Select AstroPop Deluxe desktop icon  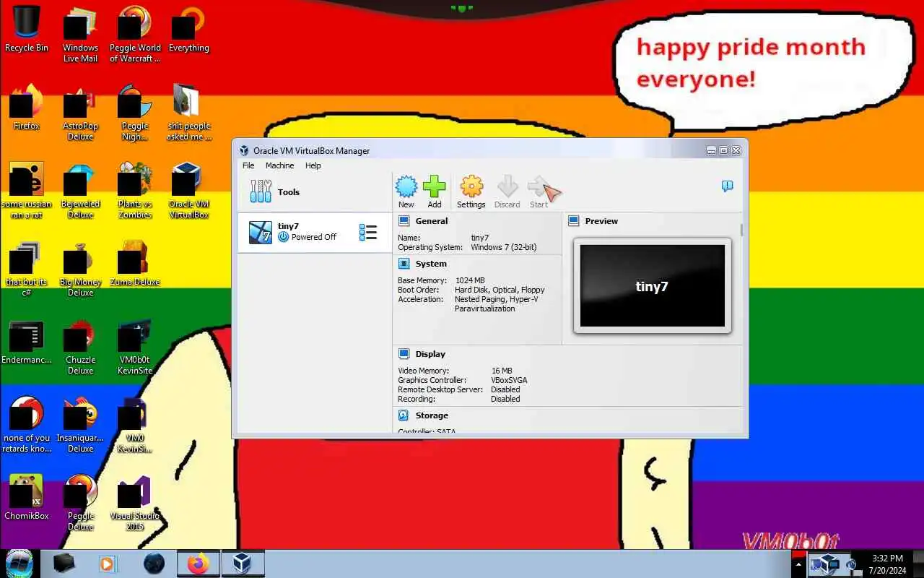(x=80, y=113)
